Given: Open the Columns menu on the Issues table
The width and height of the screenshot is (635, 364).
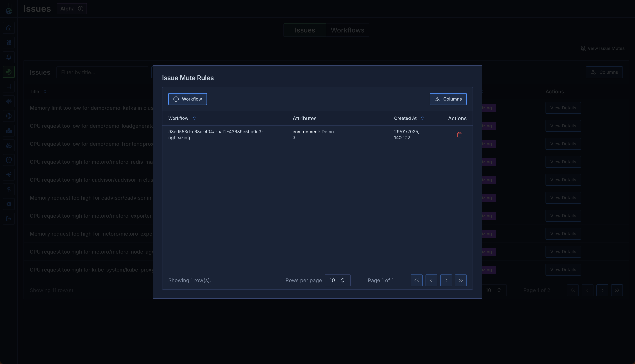Looking at the screenshot, I should pos(604,72).
